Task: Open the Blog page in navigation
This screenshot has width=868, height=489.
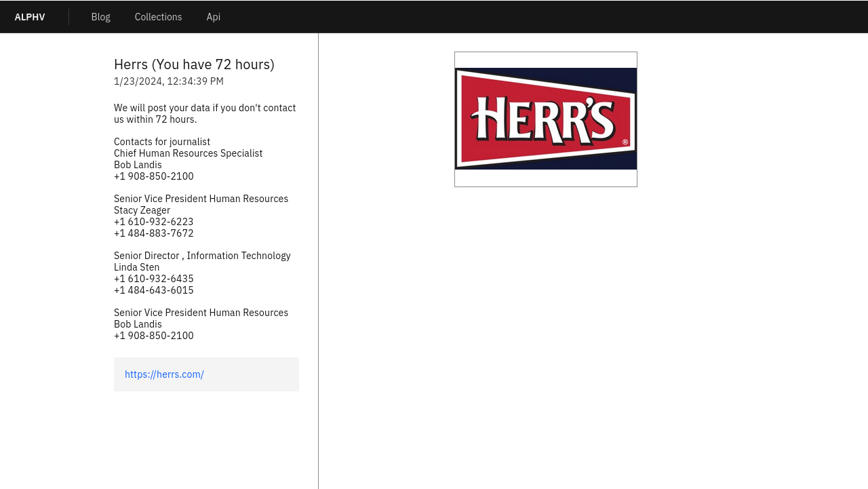Action: 100,17
